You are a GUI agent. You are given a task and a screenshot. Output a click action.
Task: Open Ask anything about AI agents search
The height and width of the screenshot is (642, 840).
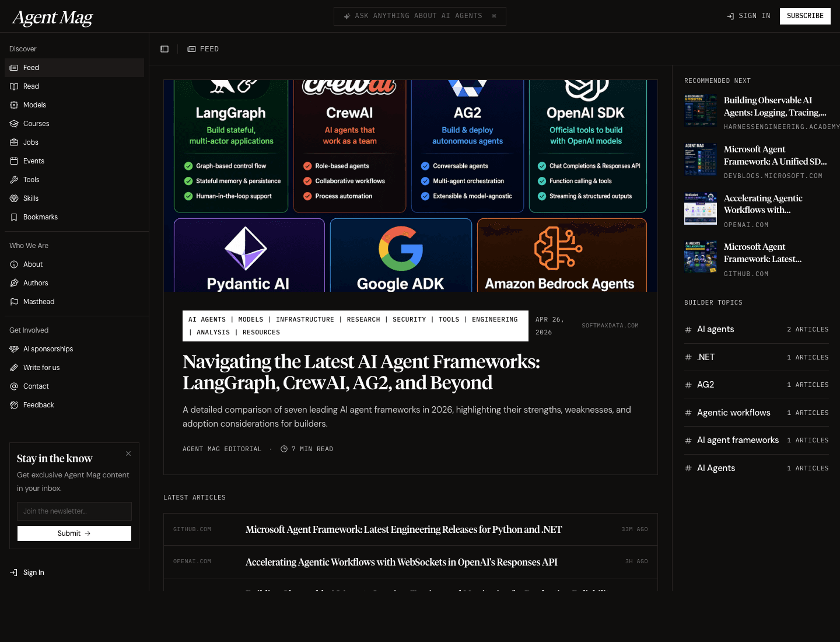pos(419,16)
